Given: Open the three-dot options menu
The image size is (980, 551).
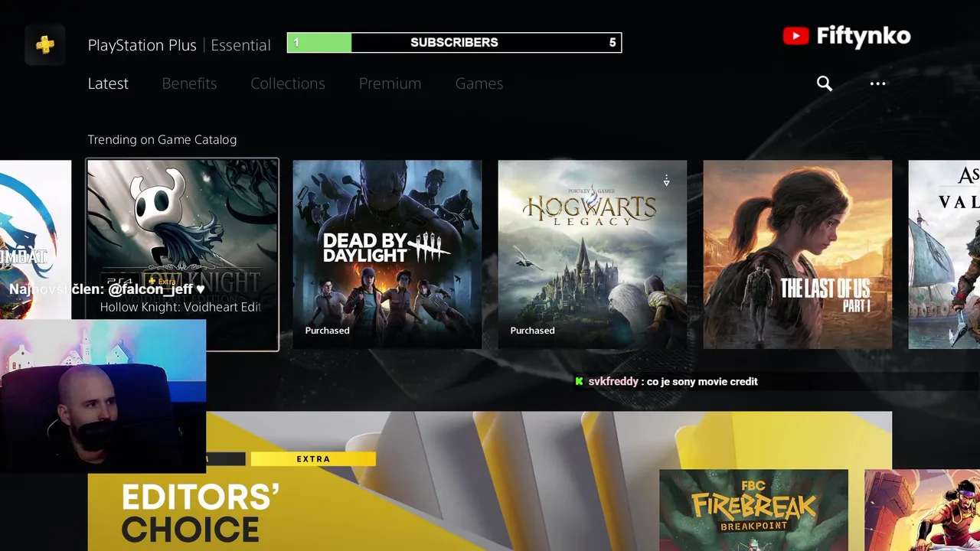Looking at the screenshot, I should pos(878,83).
